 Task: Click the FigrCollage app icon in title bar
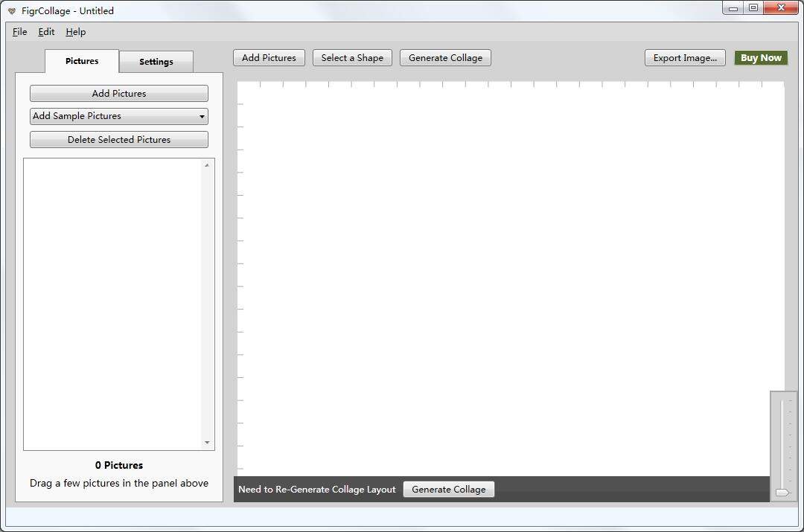[11, 11]
